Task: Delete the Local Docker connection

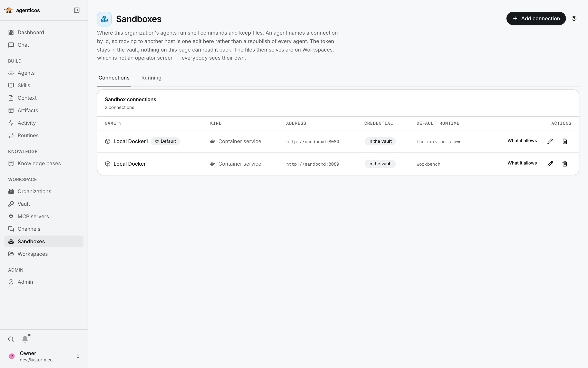Action: point(565,164)
